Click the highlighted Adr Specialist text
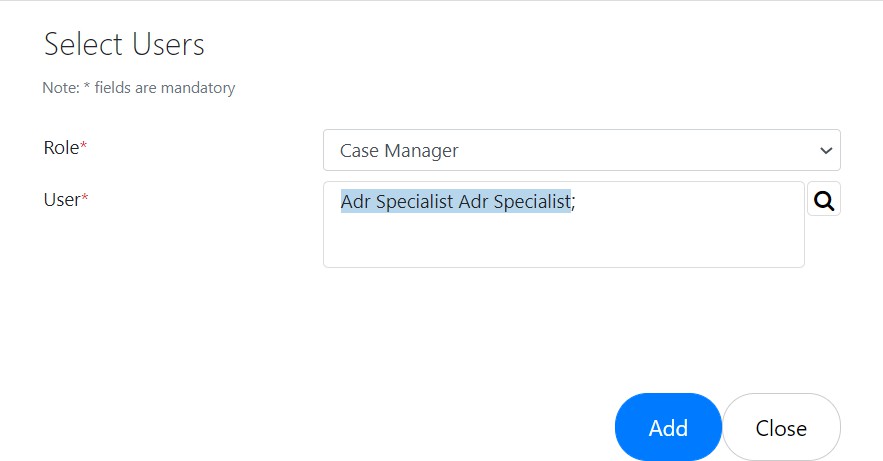This screenshot has height=461, width=883. [x=456, y=202]
